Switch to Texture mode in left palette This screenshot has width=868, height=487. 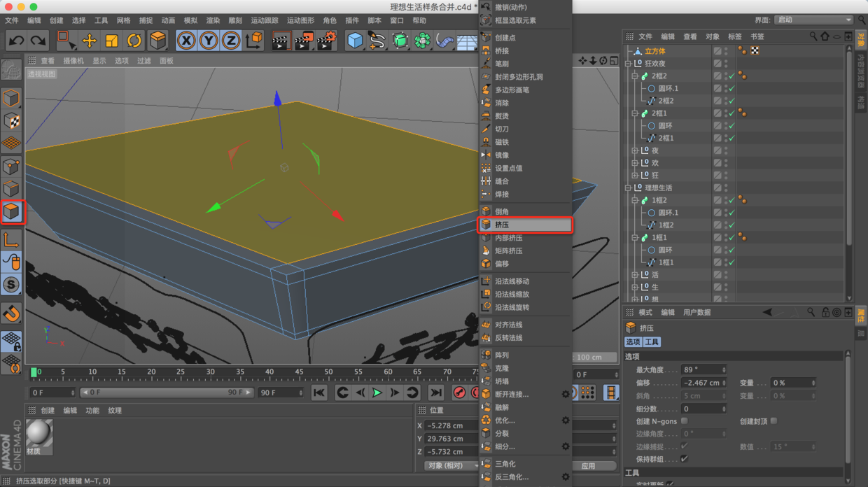click(x=10, y=120)
